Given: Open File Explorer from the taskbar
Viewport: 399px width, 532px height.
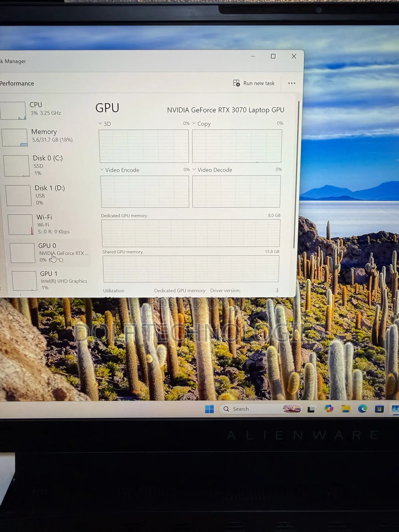Looking at the screenshot, I should point(346,409).
